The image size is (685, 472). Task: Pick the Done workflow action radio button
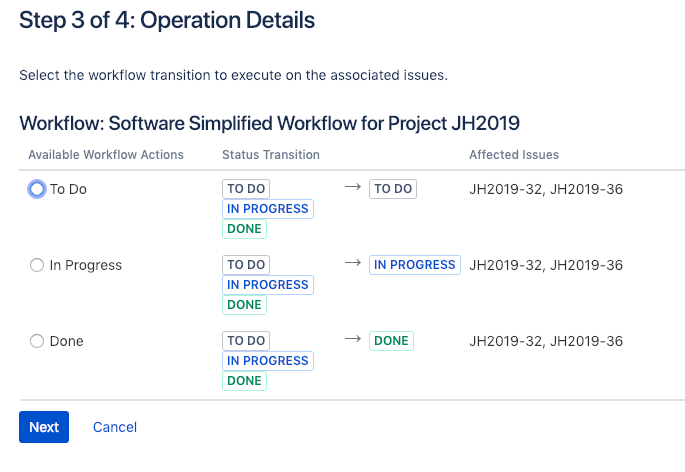[37, 341]
